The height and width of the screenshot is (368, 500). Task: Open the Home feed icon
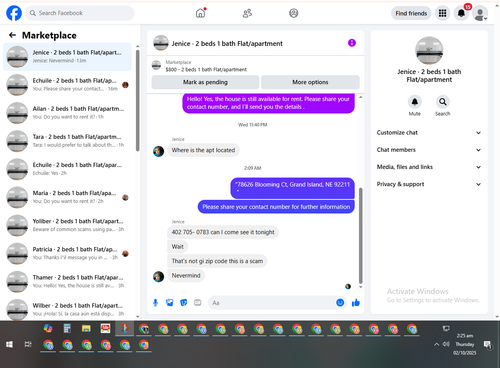(x=200, y=13)
